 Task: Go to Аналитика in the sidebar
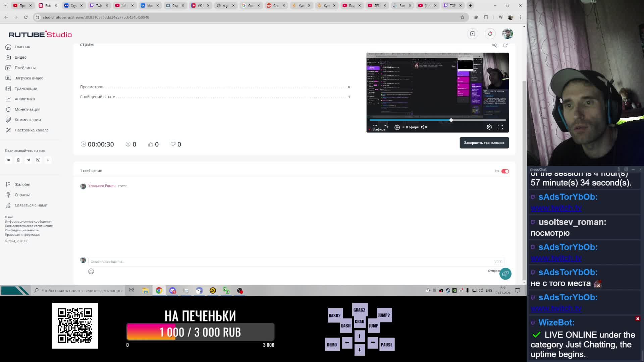[x=24, y=99]
